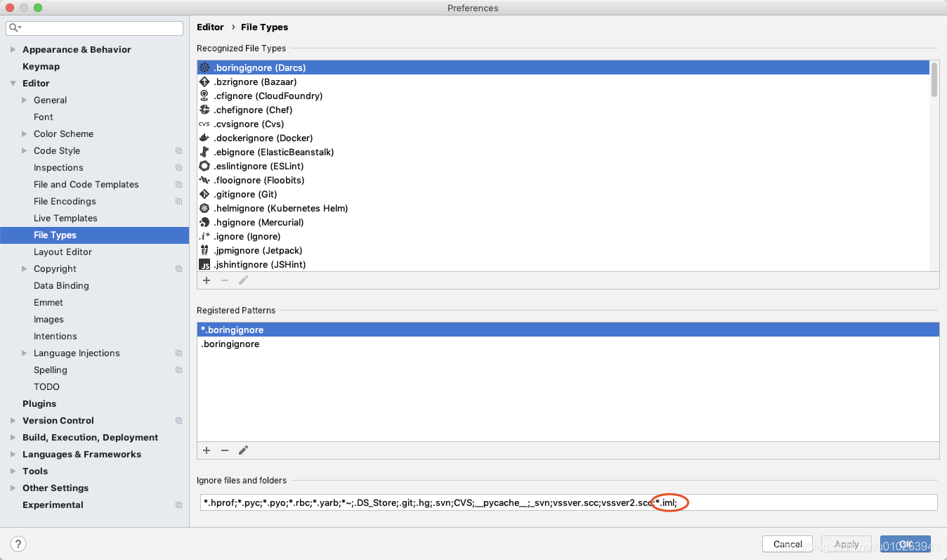This screenshot has height=560, width=947.
Task: Open the Layout Editor page
Action: [x=63, y=252]
